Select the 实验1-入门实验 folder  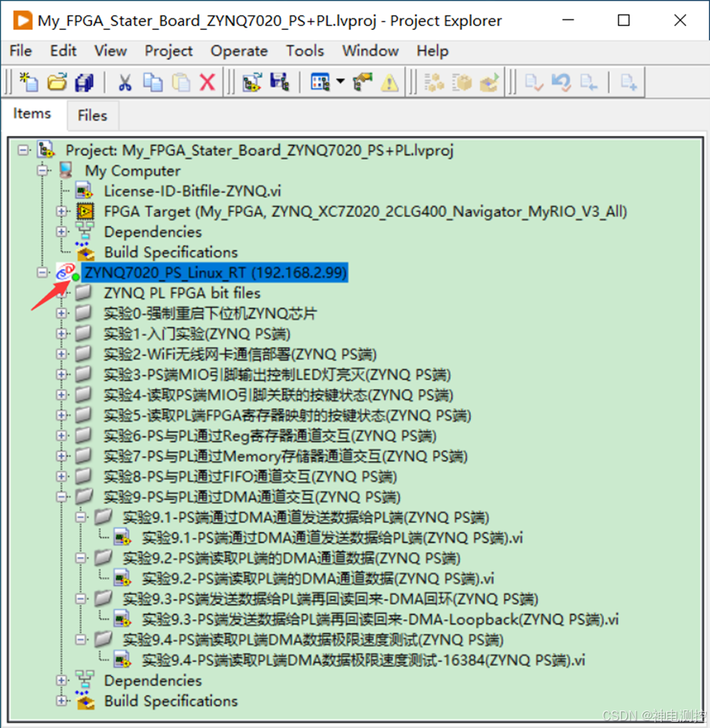(x=197, y=334)
